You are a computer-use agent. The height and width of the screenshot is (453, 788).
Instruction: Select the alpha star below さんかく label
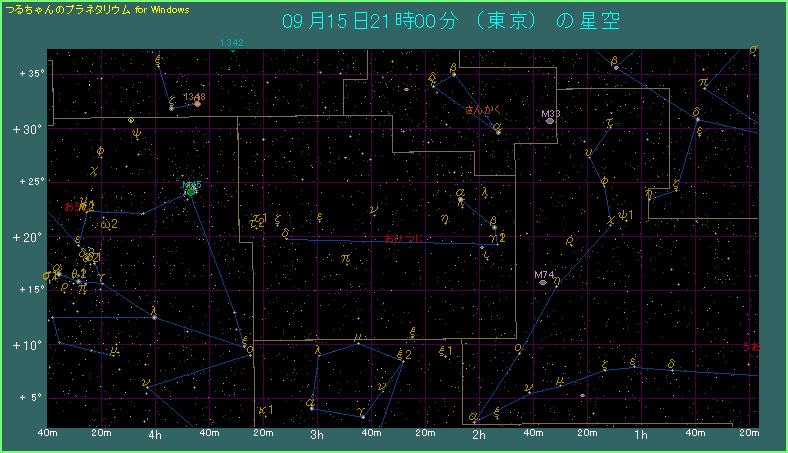click(498, 131)
